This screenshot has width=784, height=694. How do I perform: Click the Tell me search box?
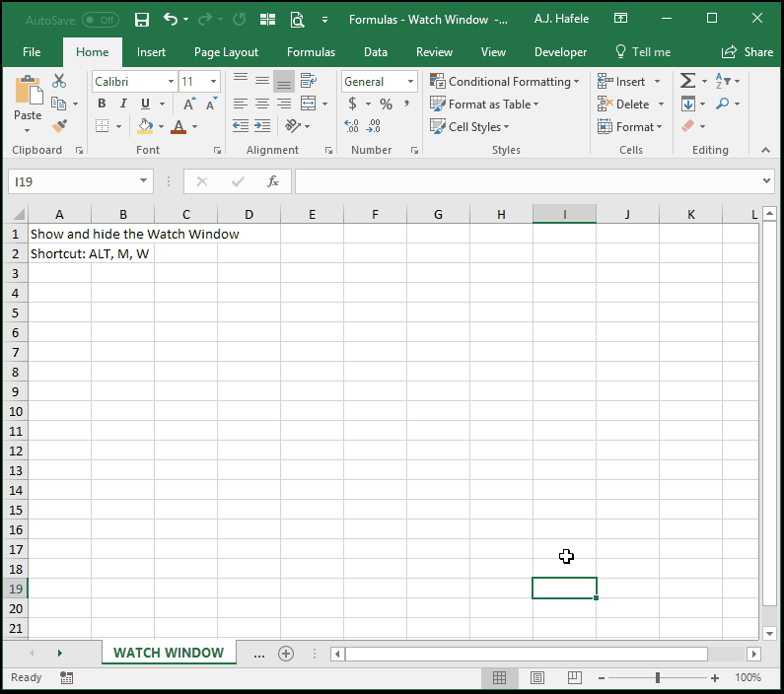644,52
